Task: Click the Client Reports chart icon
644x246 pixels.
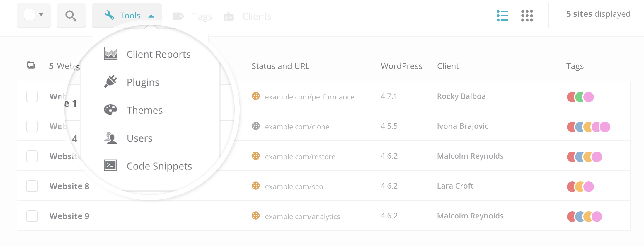Action: coord(110,54)
